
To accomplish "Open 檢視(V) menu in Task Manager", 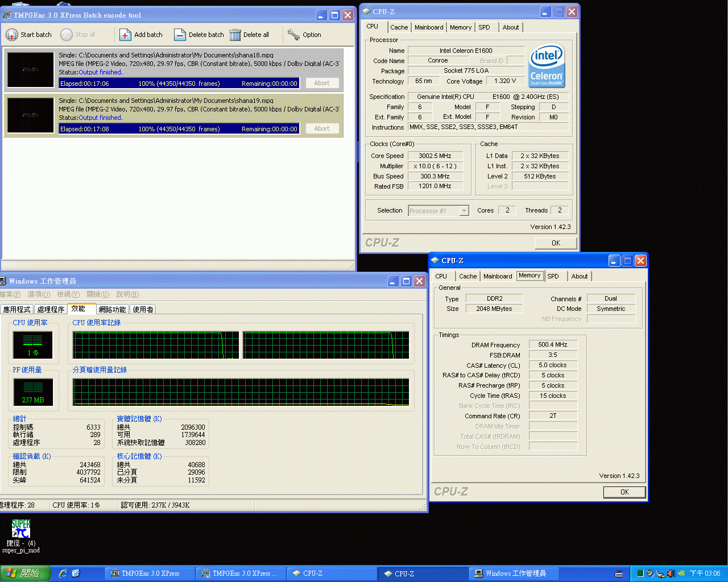I will [68, 294].
